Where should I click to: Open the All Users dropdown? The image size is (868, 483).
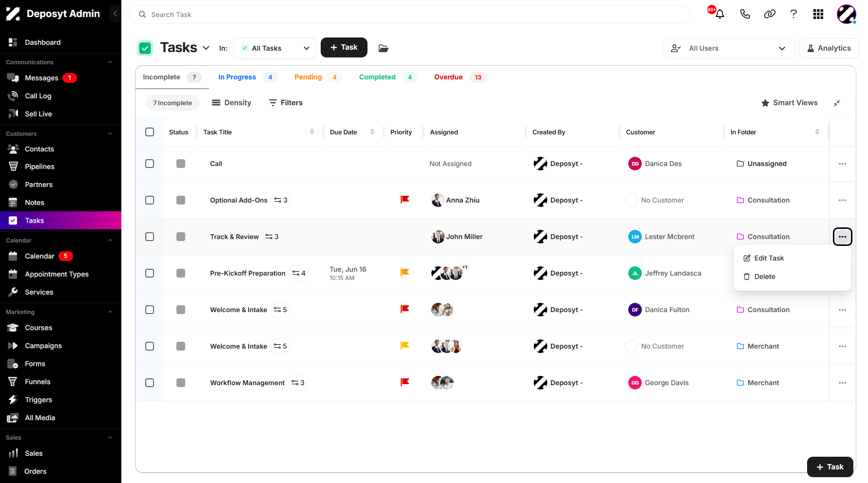click(x=729, y=48)
